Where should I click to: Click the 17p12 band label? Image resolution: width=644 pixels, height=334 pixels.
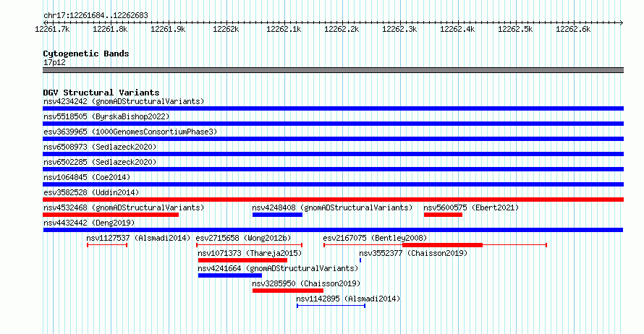tap(54, 62)
